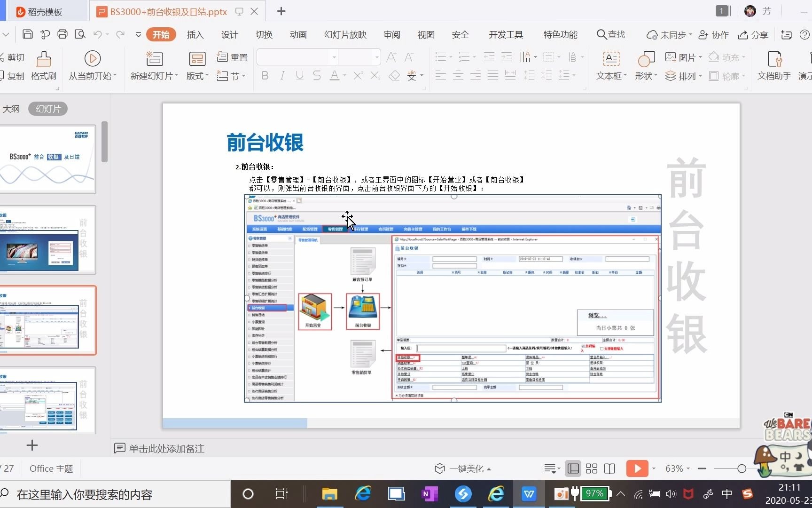
Task: Increase font size
Action: [391, 57]
